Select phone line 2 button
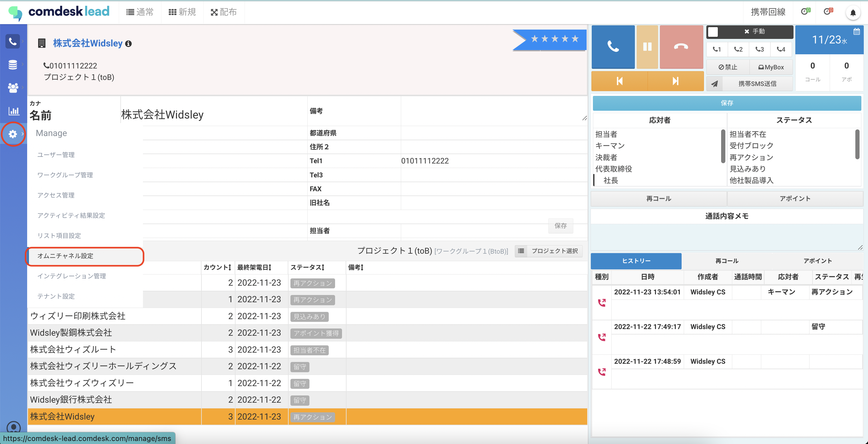 click(x=738, y=49)
